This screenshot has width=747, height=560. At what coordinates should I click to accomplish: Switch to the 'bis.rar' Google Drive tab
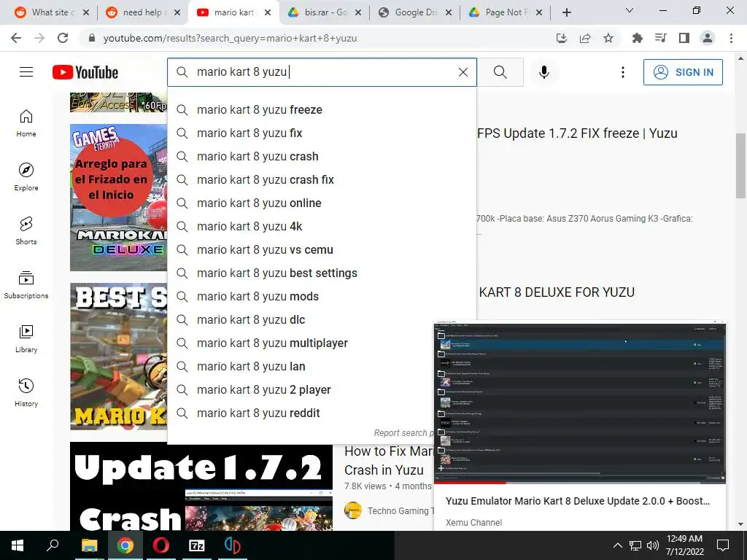click(x=324, y=12)
